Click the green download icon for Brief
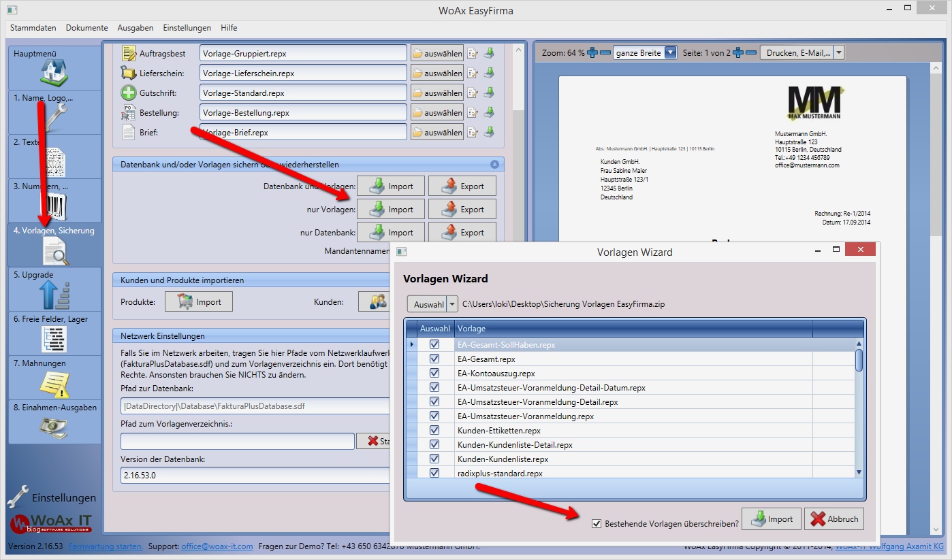952x560 pixels. pos(489,133)
